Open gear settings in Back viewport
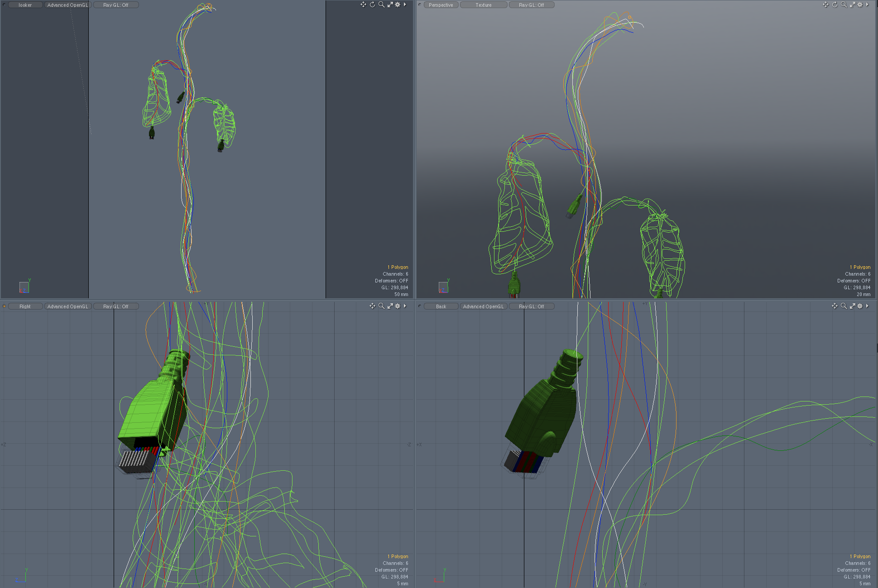Viewport: 878px width, 588px height. (x=860, y=306)
